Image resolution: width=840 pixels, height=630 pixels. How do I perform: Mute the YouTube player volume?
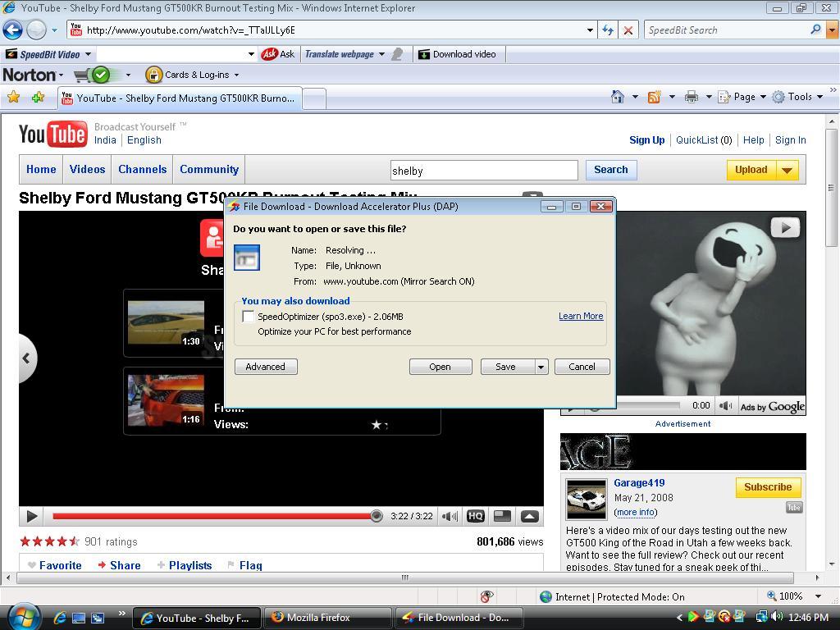point(450,517)
